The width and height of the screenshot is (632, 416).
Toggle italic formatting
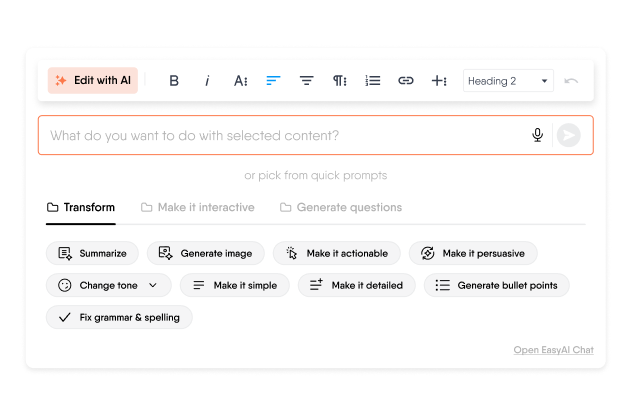click(x=207, y=81)
